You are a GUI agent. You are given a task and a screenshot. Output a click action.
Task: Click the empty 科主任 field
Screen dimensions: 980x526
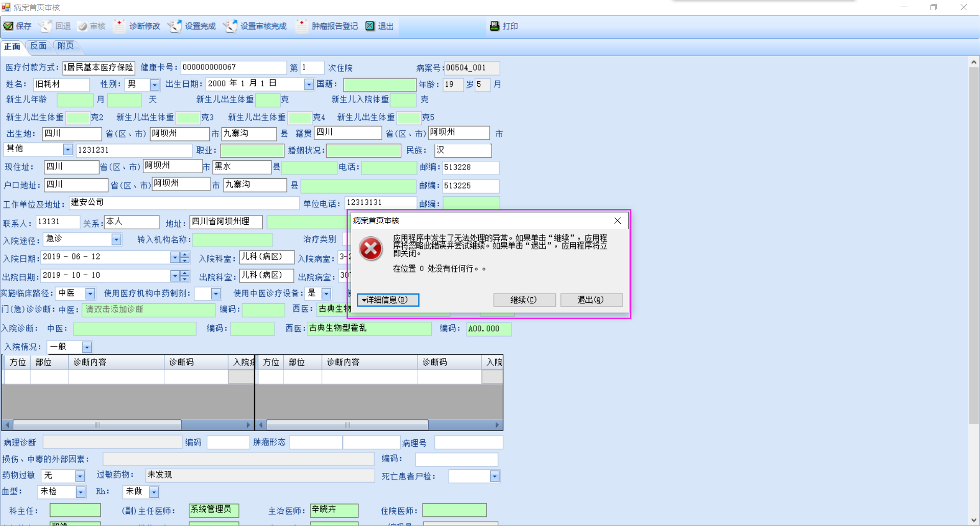pos(75,510)
